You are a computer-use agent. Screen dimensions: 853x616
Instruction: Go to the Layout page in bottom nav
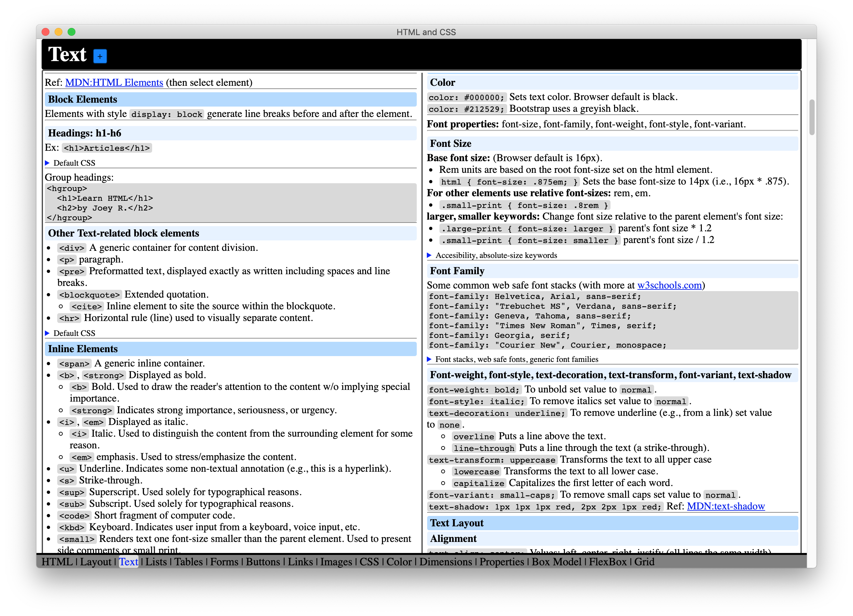point(96,561)
